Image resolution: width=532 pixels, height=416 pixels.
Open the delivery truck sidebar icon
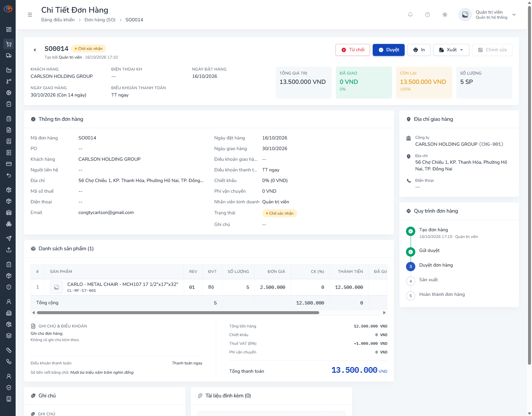coord(9,56)
